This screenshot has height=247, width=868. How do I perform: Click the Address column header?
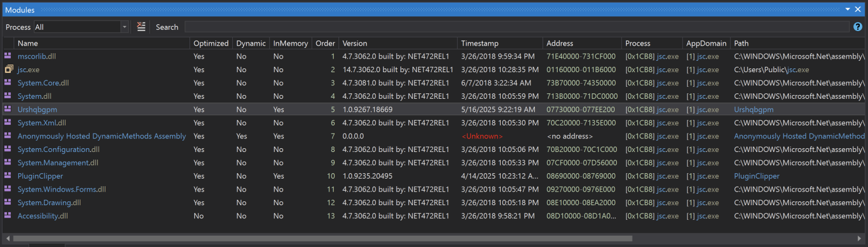pyautogui.click(x=560, y=43)
